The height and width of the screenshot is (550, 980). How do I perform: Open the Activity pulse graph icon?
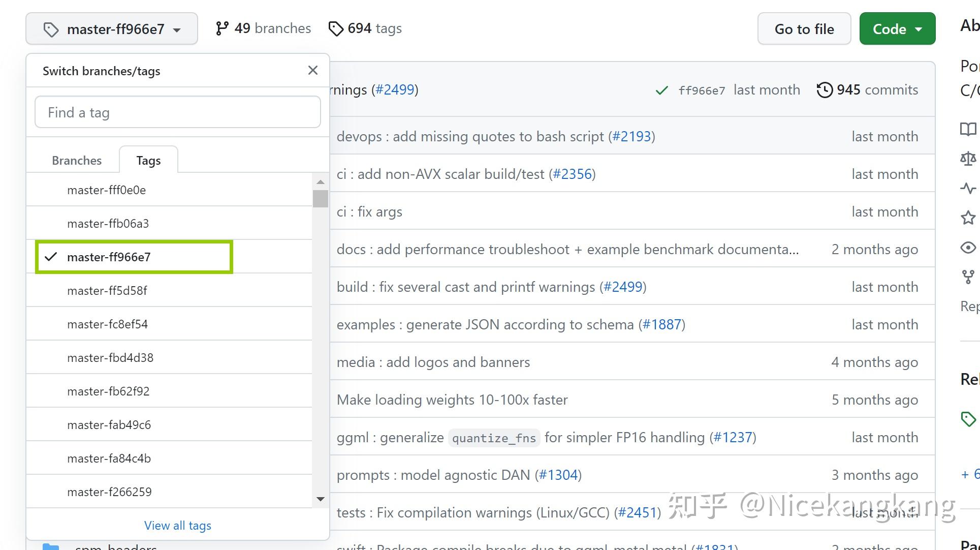(x=968, y=188)
